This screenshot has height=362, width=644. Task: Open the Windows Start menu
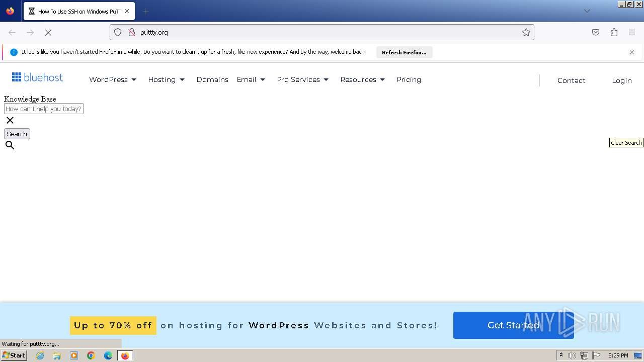point(14,355)
